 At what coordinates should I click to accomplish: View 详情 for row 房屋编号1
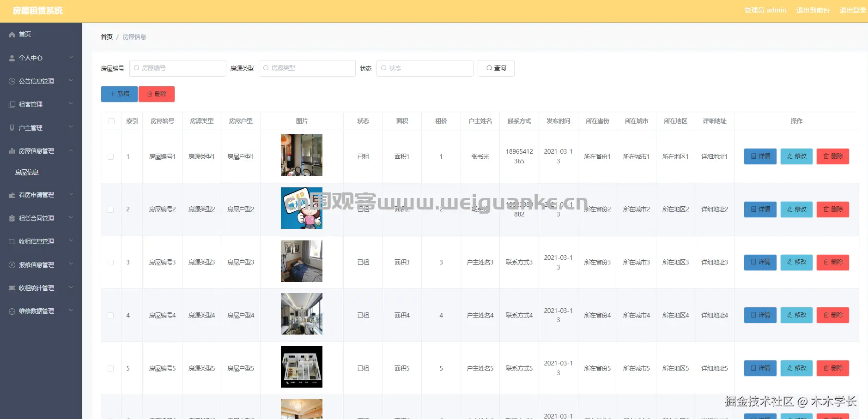[760, 156]
